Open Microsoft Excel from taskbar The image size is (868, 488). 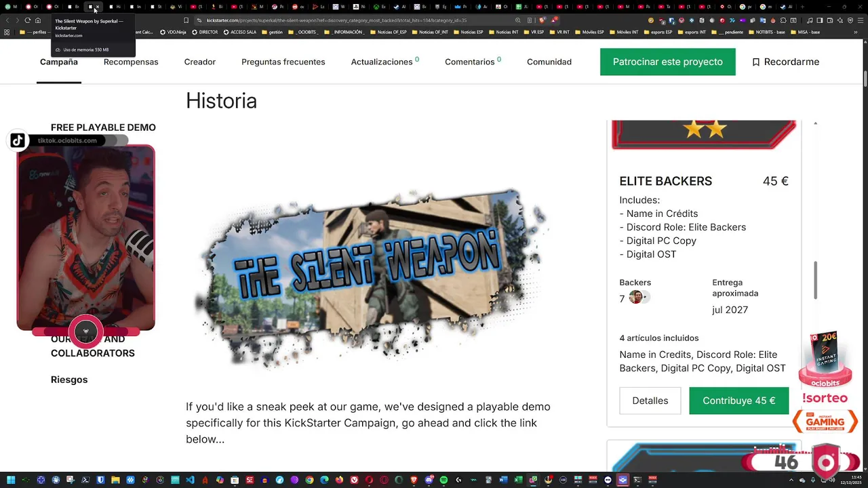(518, 480)
